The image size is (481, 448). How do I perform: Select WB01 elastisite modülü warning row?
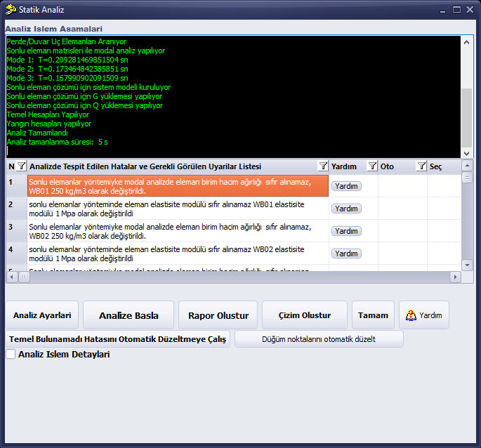coord(178,209)
